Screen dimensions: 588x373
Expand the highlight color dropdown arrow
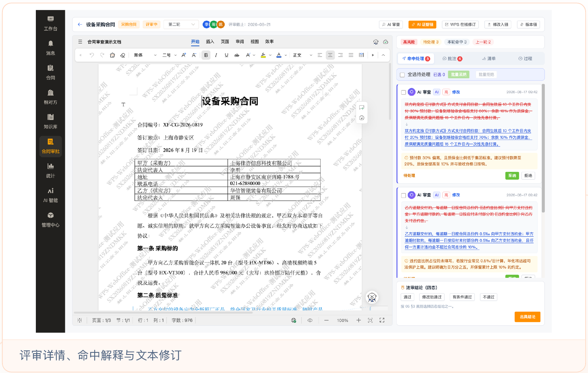coord(270,55)
